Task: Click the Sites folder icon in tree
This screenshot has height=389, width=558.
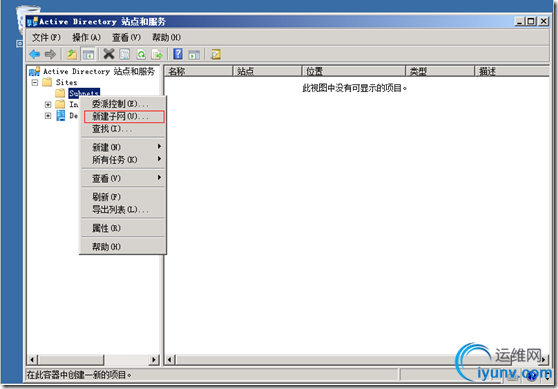Action: 47,82
